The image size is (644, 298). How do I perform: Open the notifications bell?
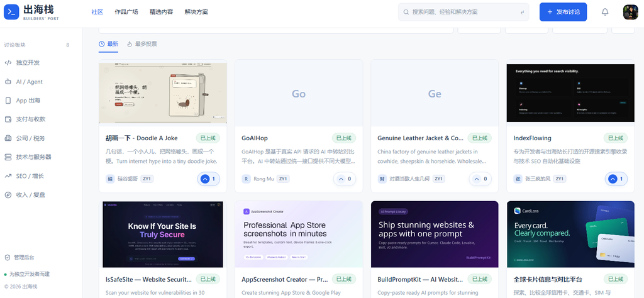click(605, 12)
